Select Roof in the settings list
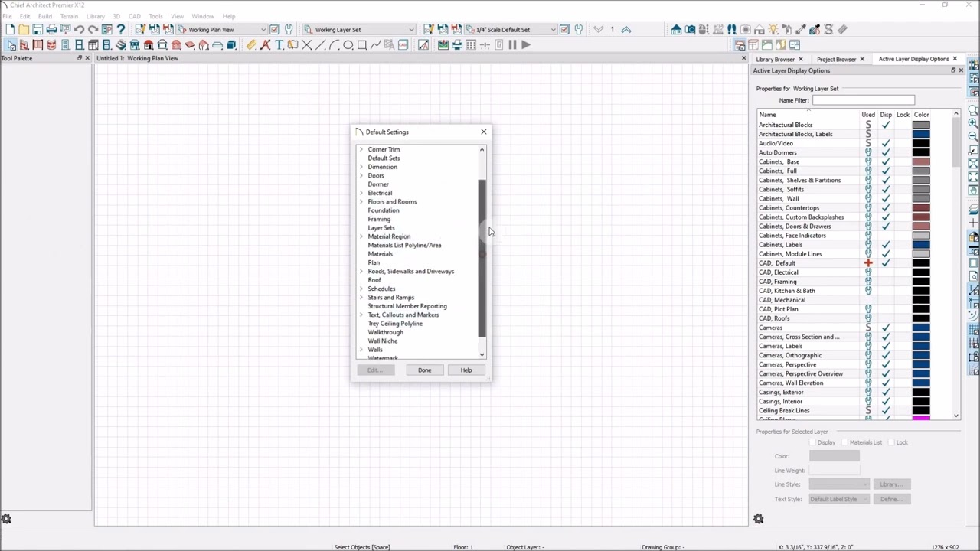The height and width of the screenshot is (551, 980). pyautogui.click(x=374, y=280)
